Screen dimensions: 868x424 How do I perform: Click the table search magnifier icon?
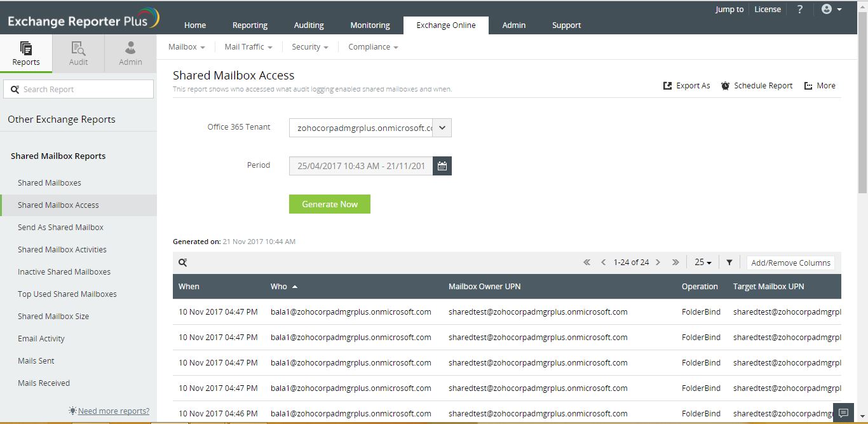point(182,263)
